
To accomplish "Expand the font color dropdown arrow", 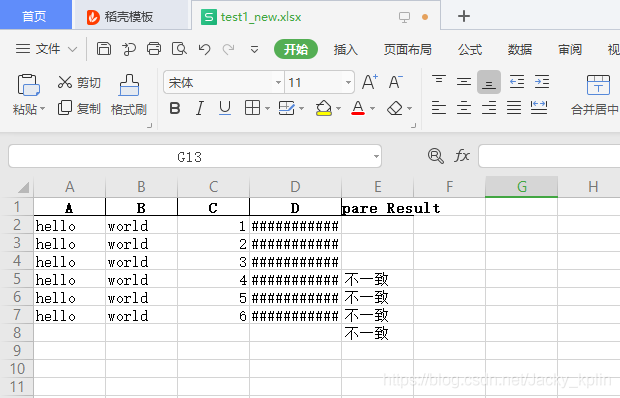I will pos(372,108).
